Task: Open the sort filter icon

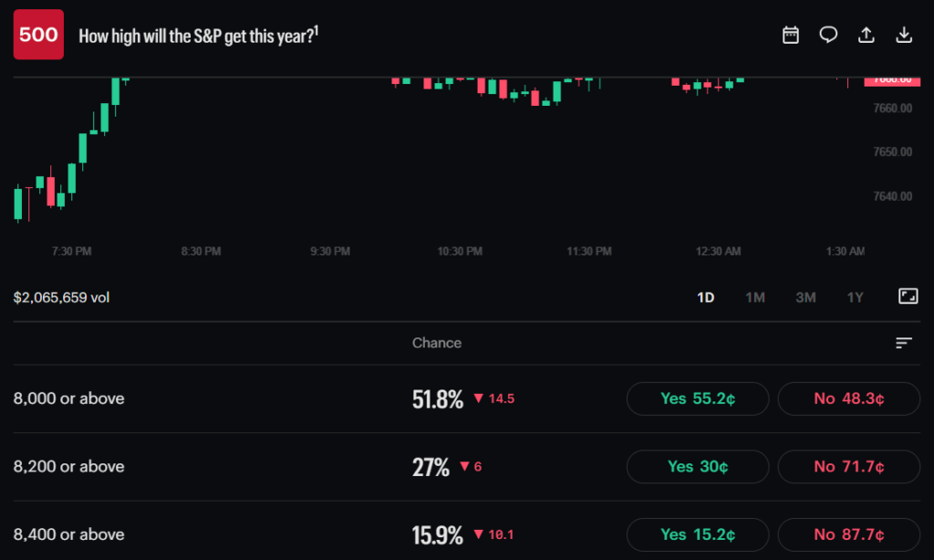Action: coord(904,343)
